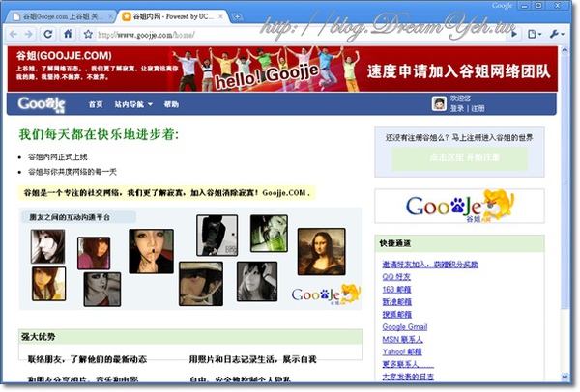The height and width of the screenshot is (392, 580).
Task: Click the Go arrow next to address bar
Action: [514, 35]
